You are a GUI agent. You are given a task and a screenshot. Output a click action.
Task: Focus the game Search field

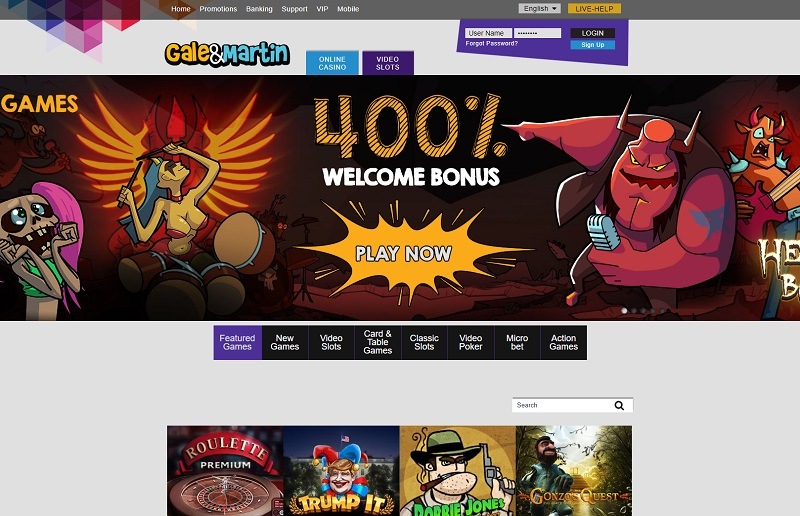pos(563,405)
